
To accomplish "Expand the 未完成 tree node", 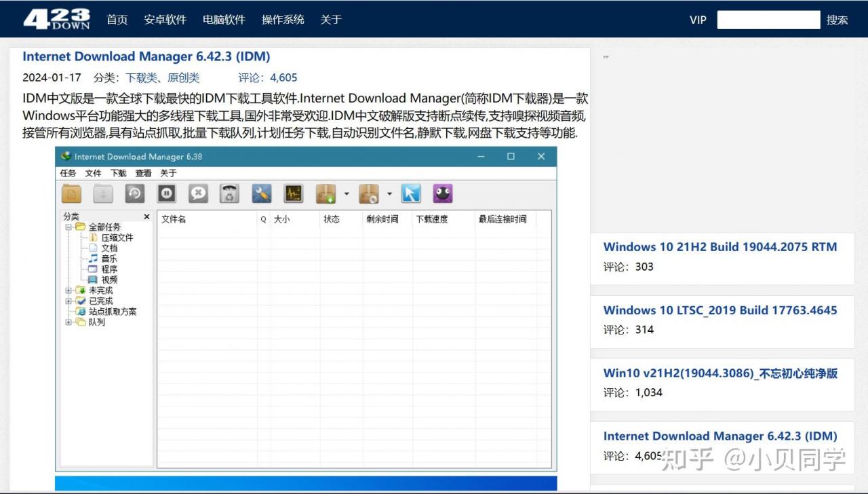I will (68, 290).
